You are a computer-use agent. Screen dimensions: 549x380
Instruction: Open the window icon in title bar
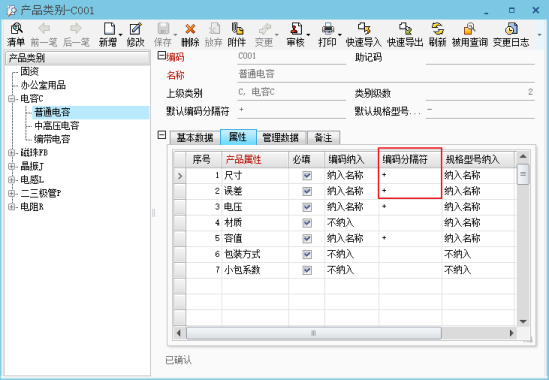click(12, 10)
